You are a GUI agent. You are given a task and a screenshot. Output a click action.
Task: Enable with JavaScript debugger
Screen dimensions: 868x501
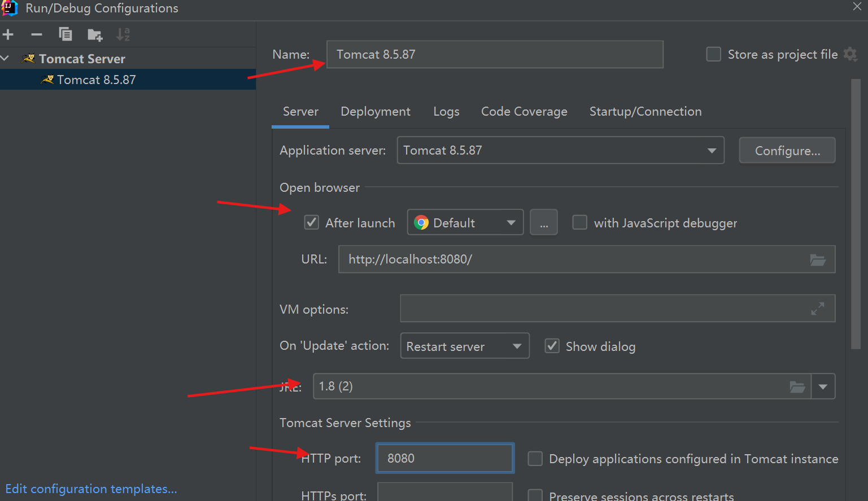click(580, 222)
